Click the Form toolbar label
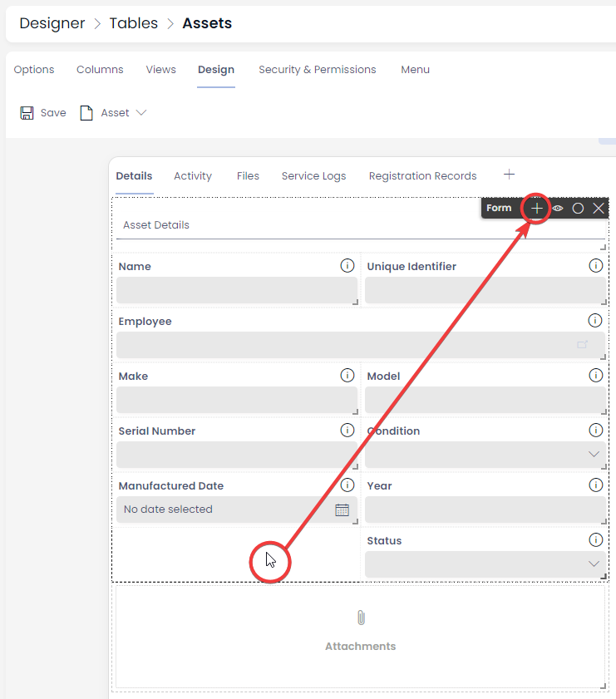This screenshot has height=699, width=616. click(x=499, y=208)
